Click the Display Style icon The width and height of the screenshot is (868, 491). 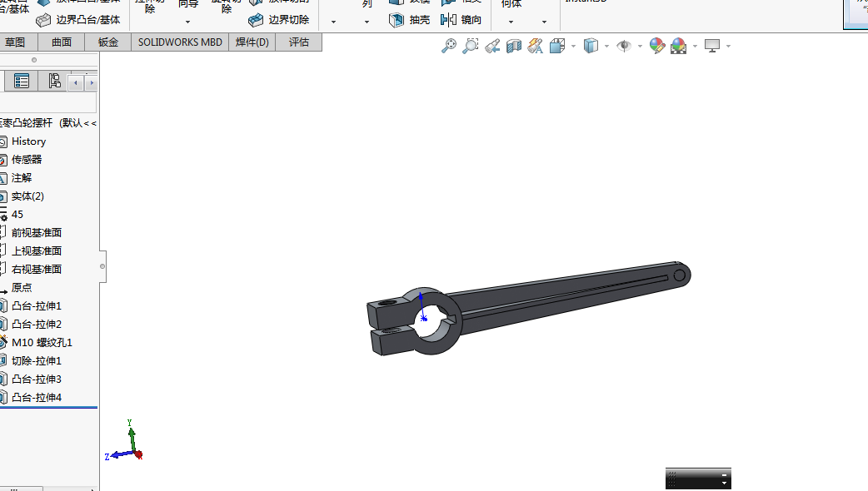[x=591, y=46]
